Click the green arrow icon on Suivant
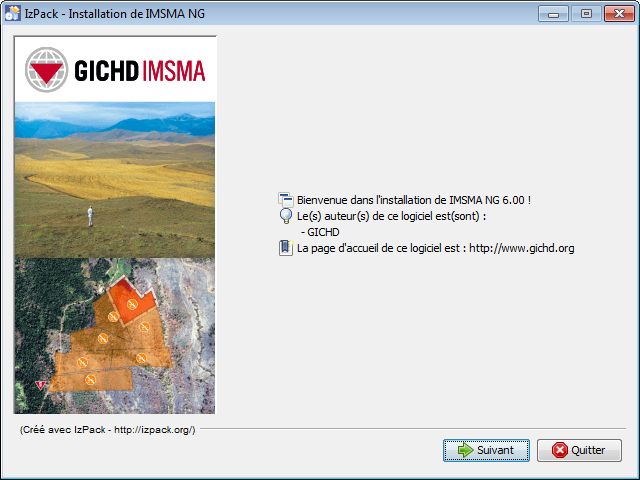Image resolution: width=640 pixels, height=480 pixels. point(465,450)
